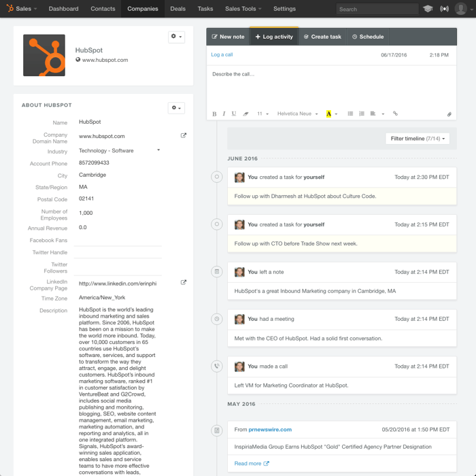Click the HubSpot company logo thumbnail

click(x=44, y=55)
